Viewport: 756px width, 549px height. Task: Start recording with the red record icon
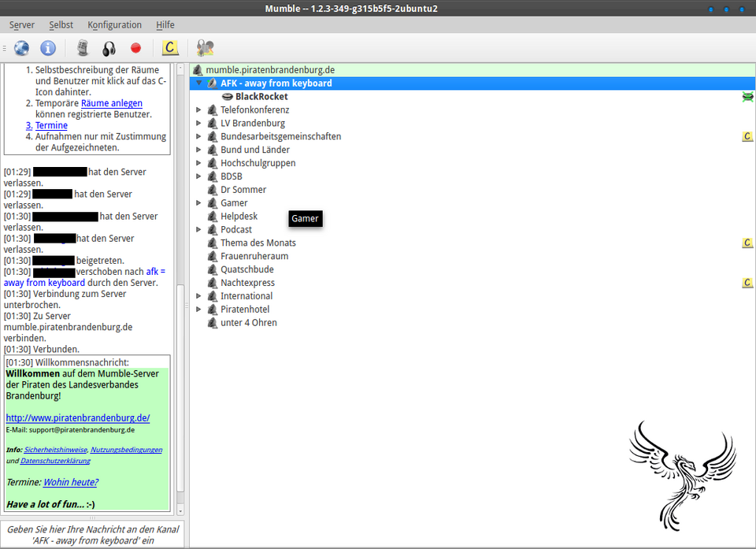tap(135, 48)
